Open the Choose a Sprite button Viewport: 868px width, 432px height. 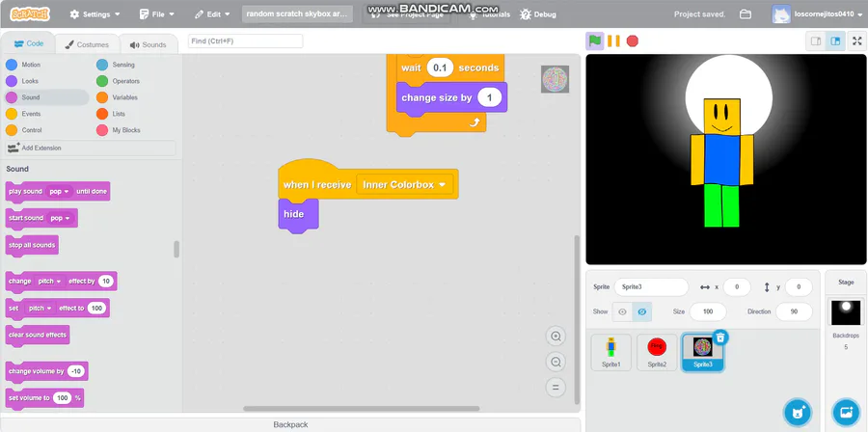tap(798, 412)
